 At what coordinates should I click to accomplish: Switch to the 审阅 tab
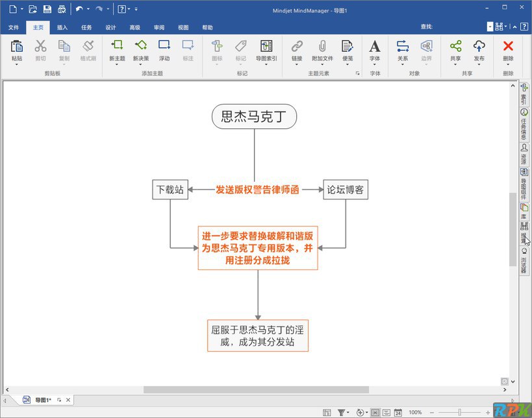click(x=159, y=27)
